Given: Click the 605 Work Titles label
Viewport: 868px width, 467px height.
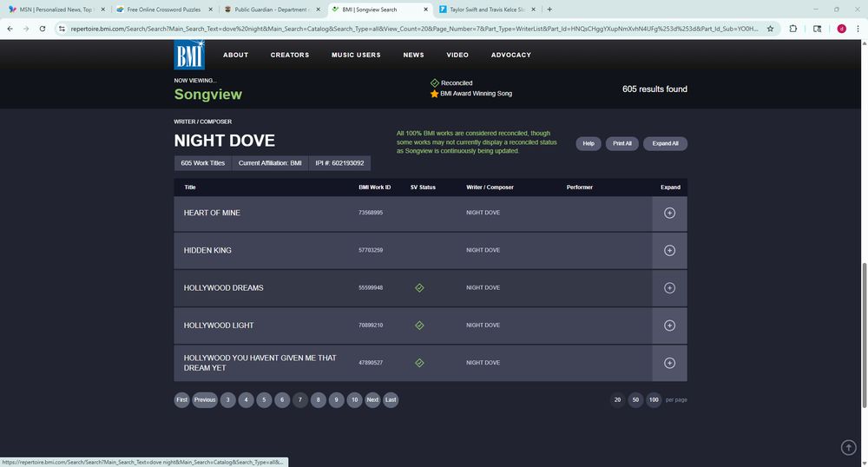Looking at the screenshot, I should click(x=202, y=163).
